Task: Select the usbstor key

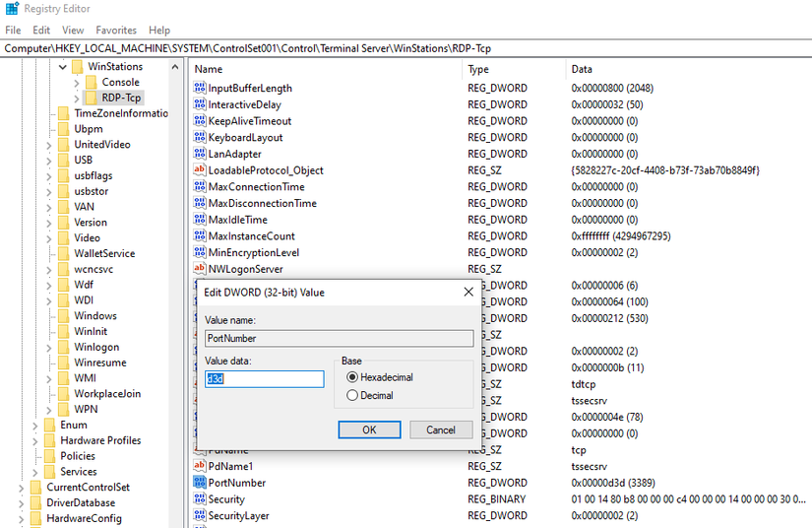Action: coord(92,191)
